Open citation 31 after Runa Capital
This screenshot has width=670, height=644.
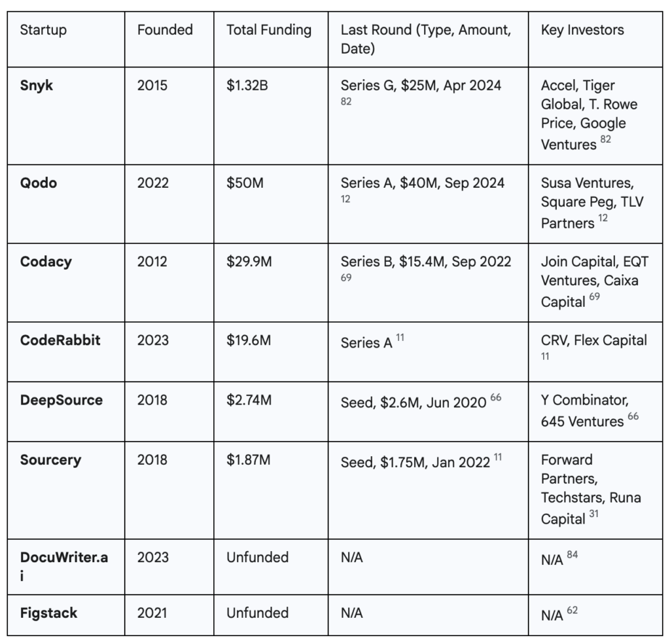[593, 514]
